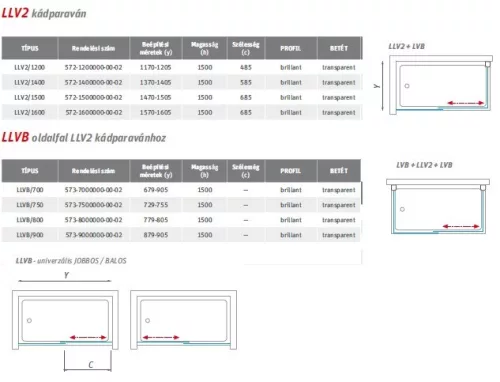Select the "LLVB/700" type cell
Viewport: 500px width, 382px height.
[x=30, y=190]
